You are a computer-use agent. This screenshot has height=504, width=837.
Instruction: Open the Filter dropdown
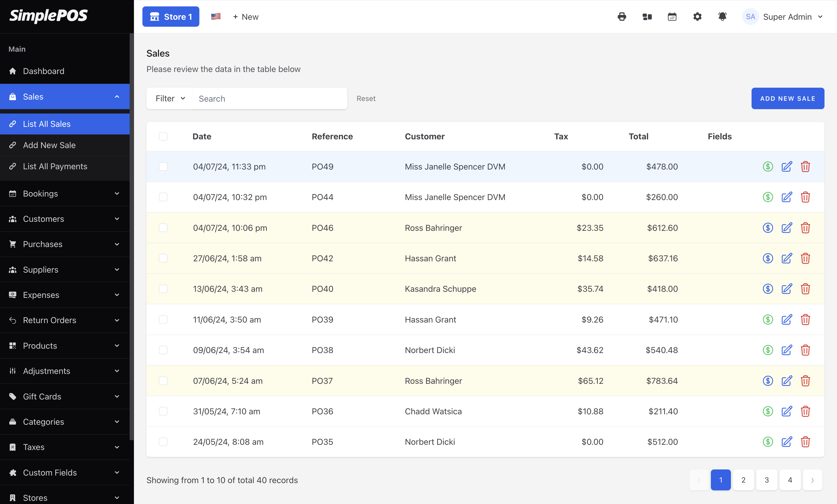(170, 99)
